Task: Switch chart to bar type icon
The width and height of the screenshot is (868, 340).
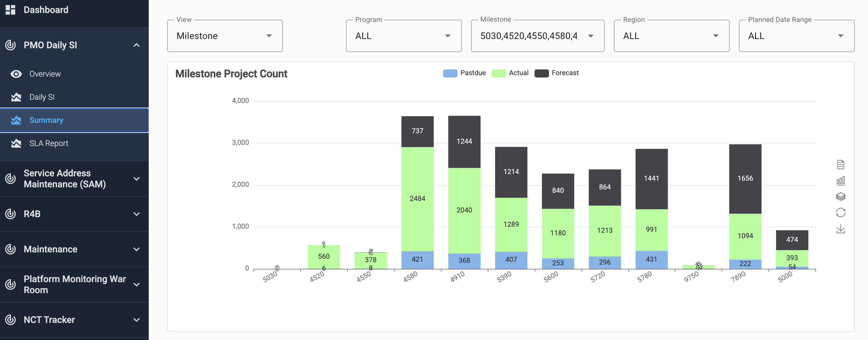Action: tap(841, 181)
